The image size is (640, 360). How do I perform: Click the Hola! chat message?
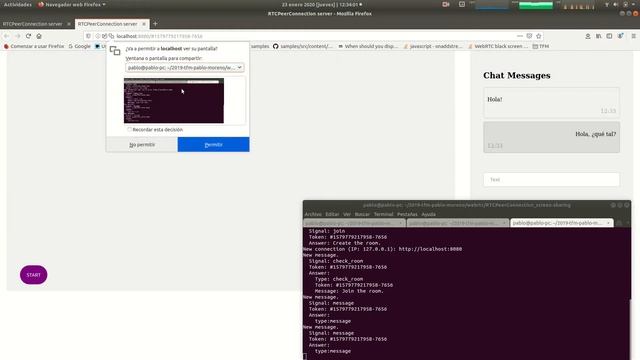click(551, 102)
